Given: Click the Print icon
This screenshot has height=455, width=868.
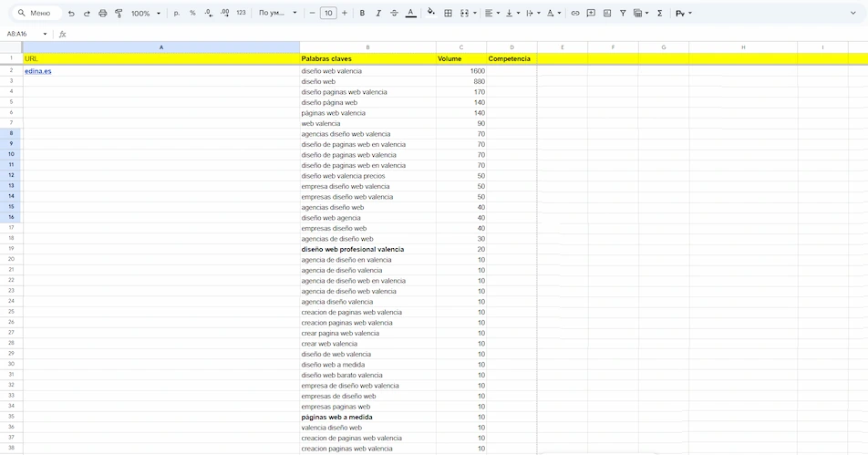Looking at the screenshot, I should coord(102,14).
